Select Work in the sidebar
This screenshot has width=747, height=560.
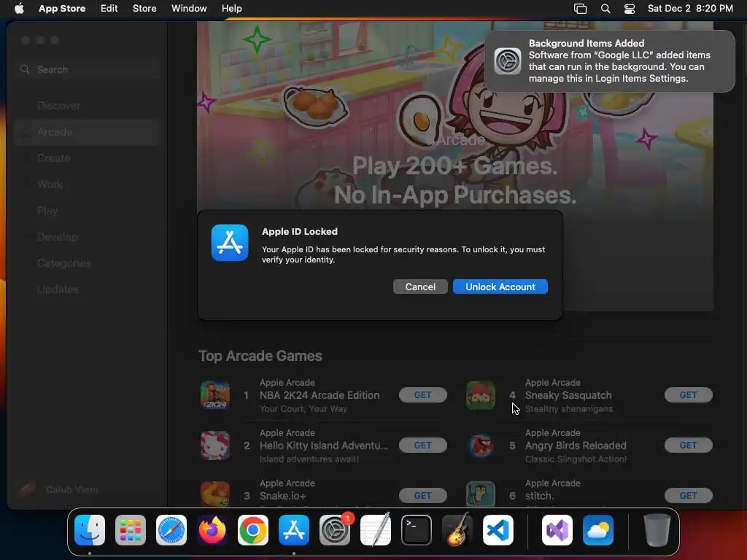(87, 184)
